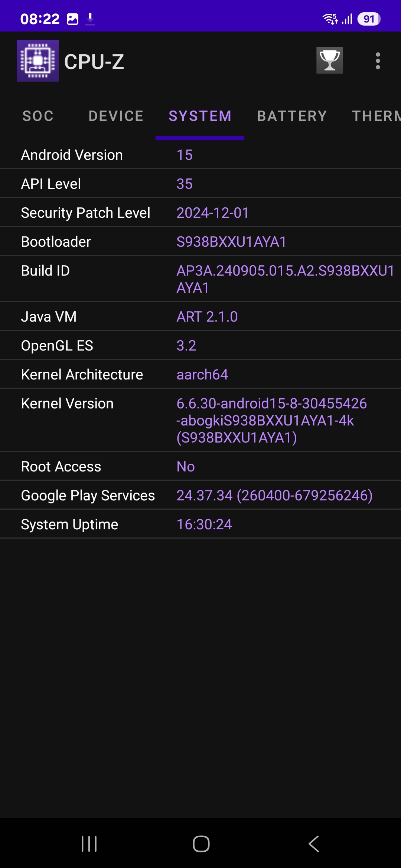Switch to the SOC tab
This screenshot has width=401, height=868.
38,116
